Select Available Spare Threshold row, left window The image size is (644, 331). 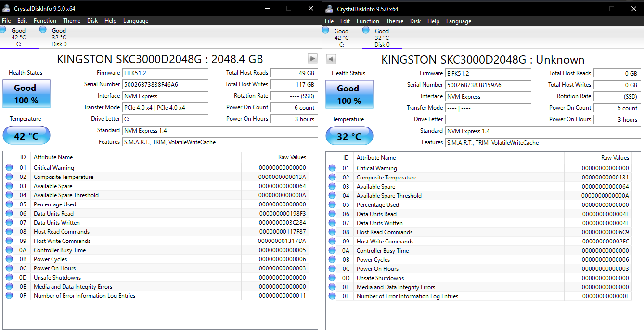tap(155, 195)
